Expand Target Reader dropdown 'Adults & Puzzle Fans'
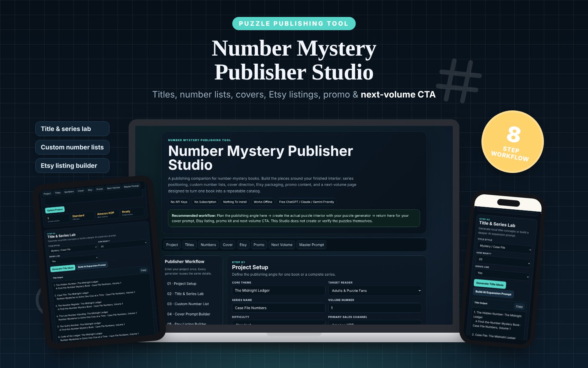The width and height of the screenshot is (588, 368). point(375,290)
